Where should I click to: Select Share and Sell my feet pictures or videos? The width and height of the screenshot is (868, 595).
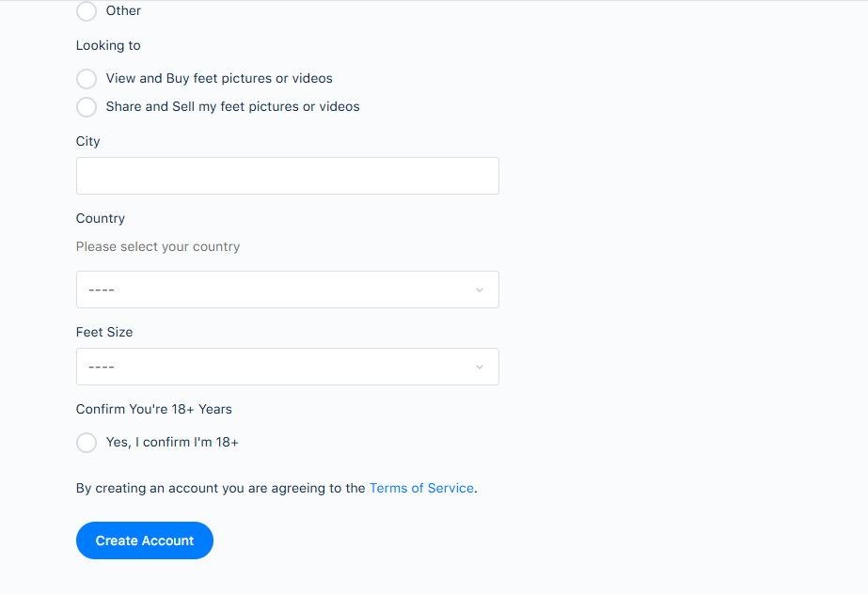86,107
